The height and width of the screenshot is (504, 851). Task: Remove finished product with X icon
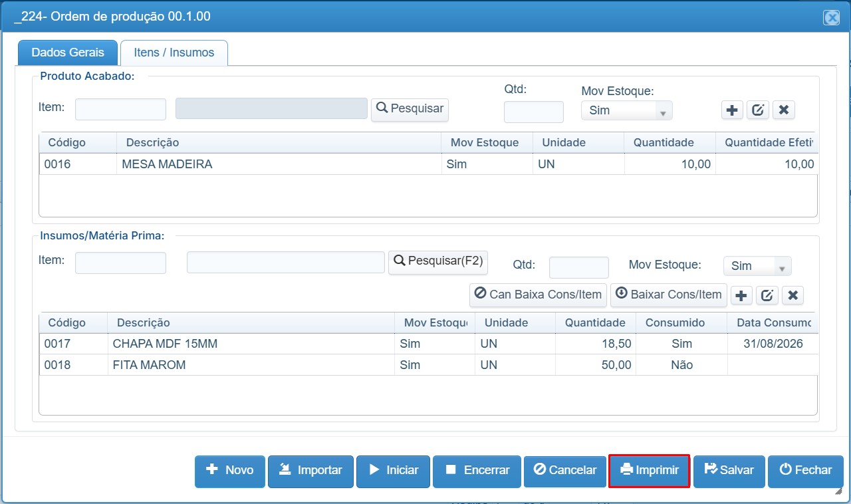[784, 110]
